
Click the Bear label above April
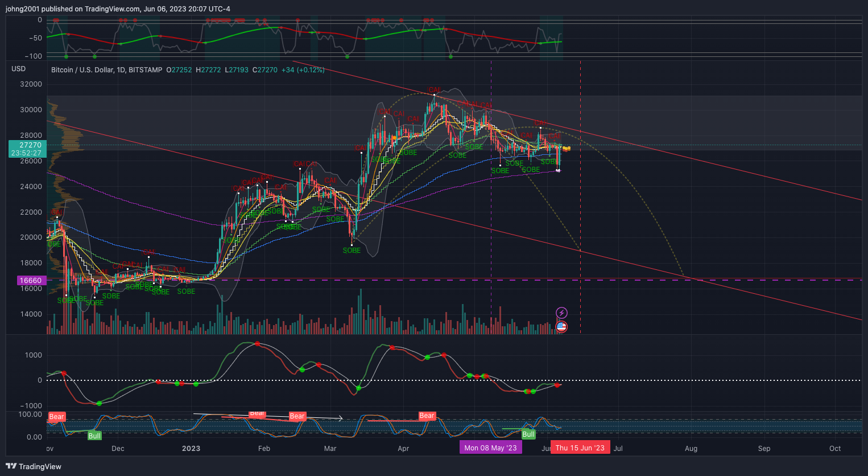click(x=427, y=416)
